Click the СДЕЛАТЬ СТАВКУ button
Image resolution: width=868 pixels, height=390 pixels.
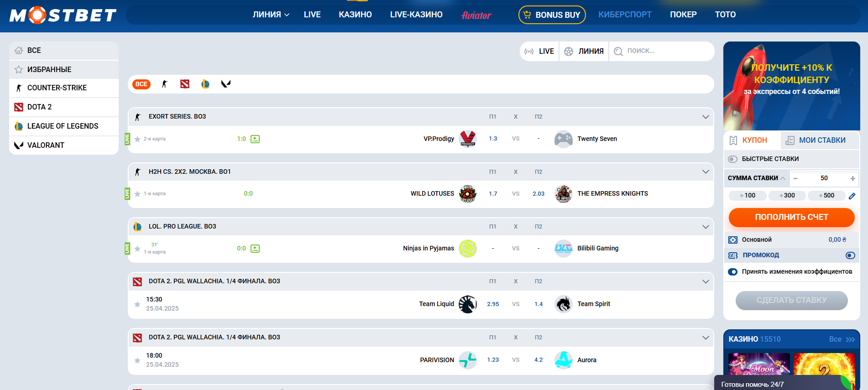pos(791,300)
